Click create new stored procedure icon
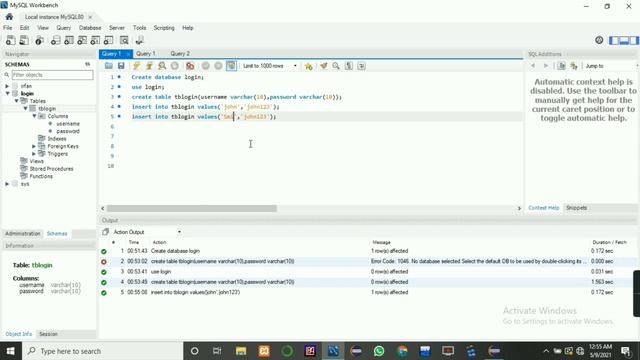This screenshot has width=640, height=360. [95, 40]
